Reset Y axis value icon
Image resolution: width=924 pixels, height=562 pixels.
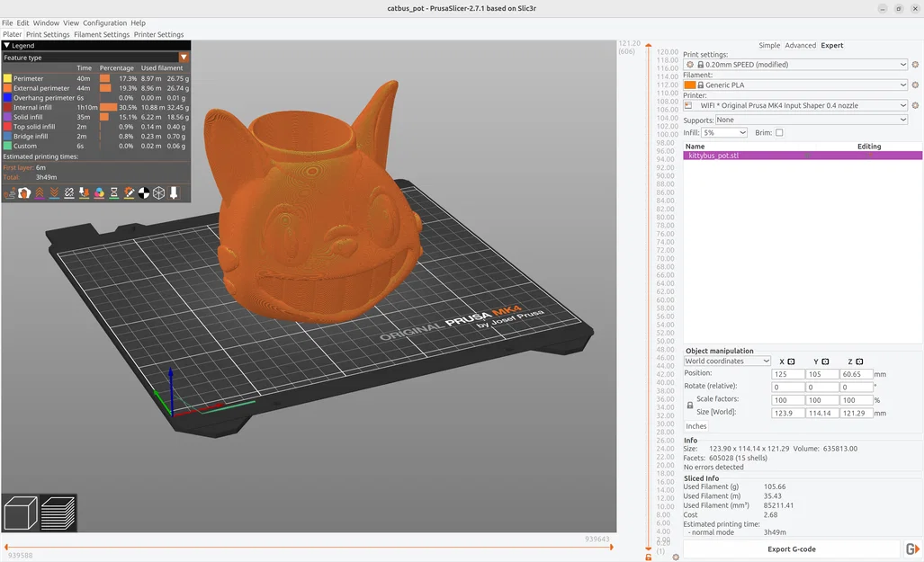tap(825, 361)
